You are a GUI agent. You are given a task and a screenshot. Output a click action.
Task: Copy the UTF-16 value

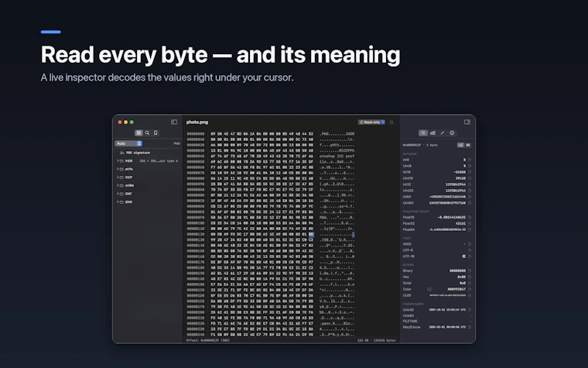coord(470,256)
